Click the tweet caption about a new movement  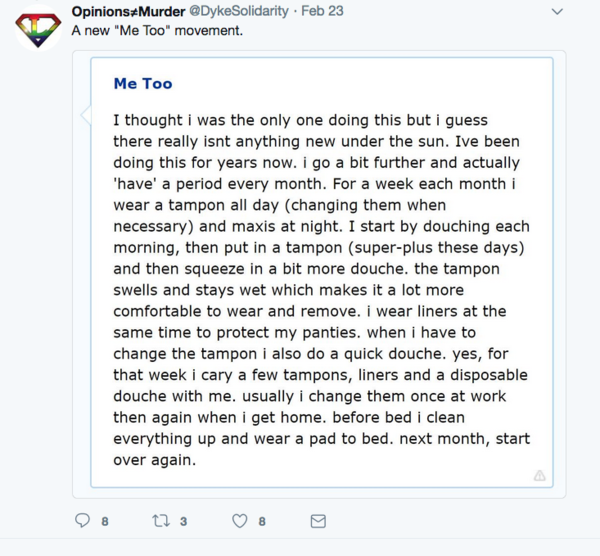click(x=157, y=30)
